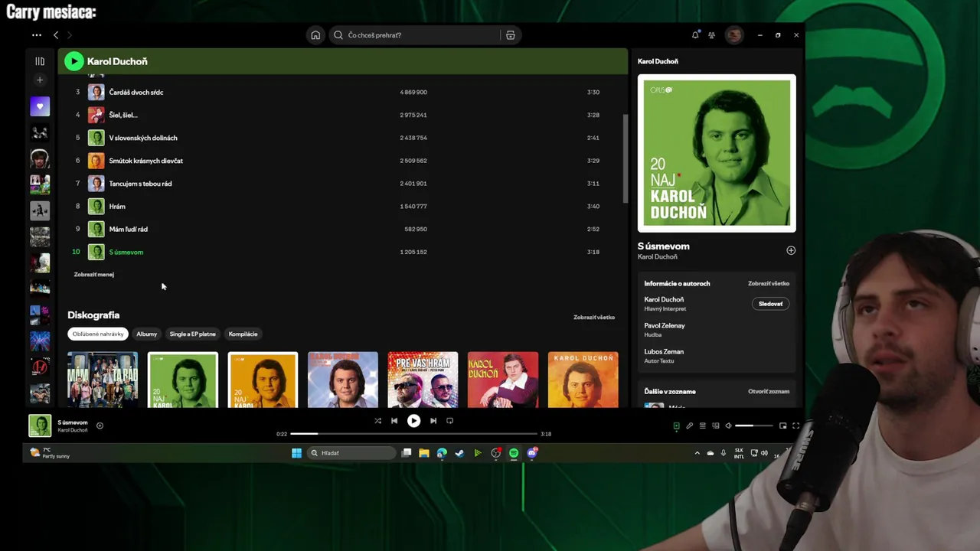Adjust the volume slider
Screen dimensions: 980x551
coord(754,425)
